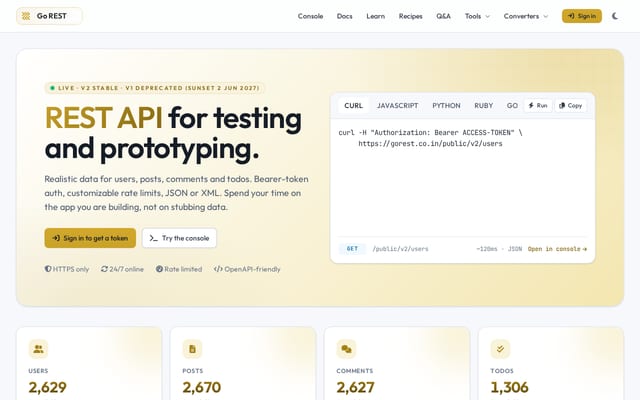Expand the Converters dropdown menu

tap(526, 16)
